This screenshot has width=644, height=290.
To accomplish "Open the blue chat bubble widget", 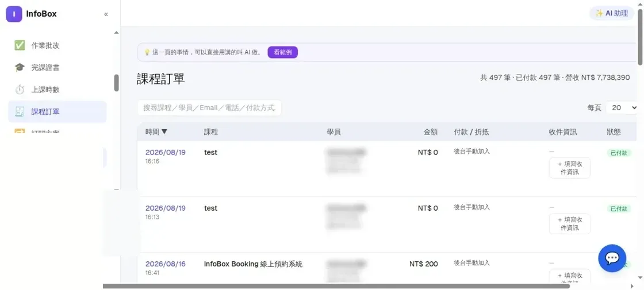I will point(612,258).
